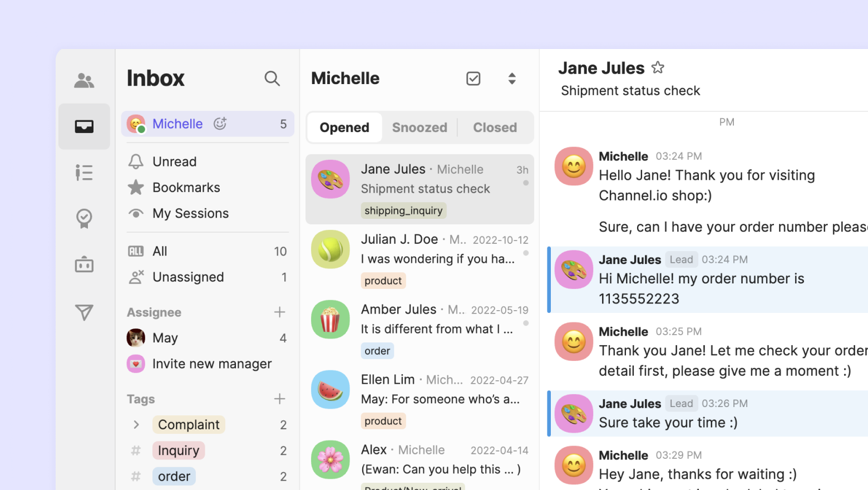The width and height of the screenshot is (868, 490).
Task: Select assignee May
Action: click(208, 338)
